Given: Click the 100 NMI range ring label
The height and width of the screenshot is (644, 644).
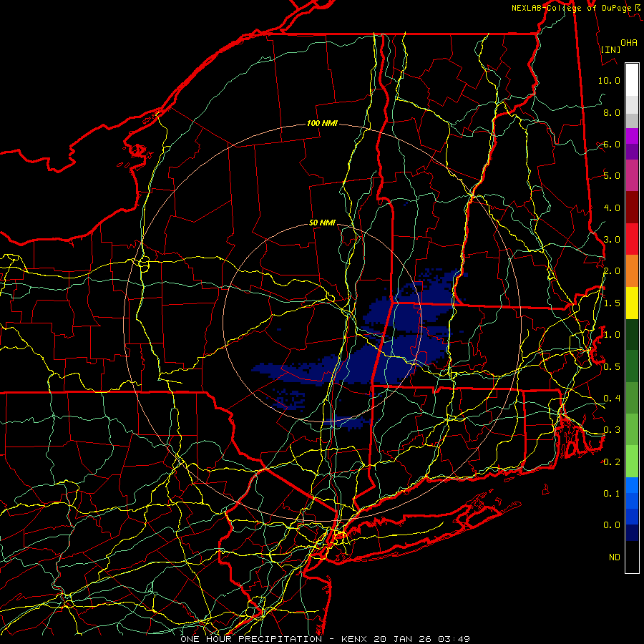Looking at the screenshot, I should click(322, 123).
